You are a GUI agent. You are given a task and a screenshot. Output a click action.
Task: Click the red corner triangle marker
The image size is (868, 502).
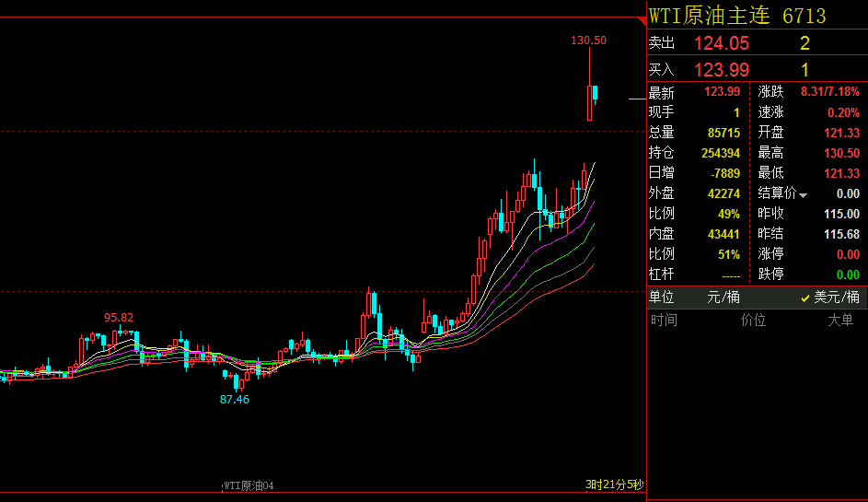point(642,21)
